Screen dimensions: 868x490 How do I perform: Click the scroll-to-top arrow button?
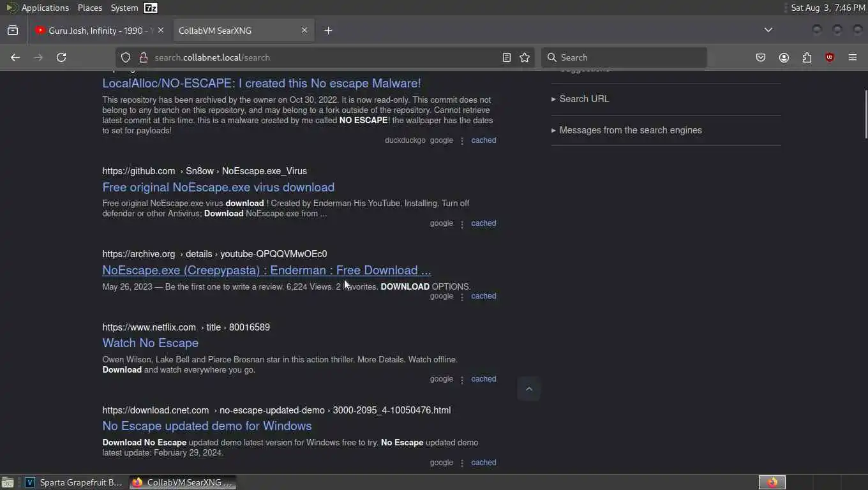pyautogui.click(x=528, y=389)
